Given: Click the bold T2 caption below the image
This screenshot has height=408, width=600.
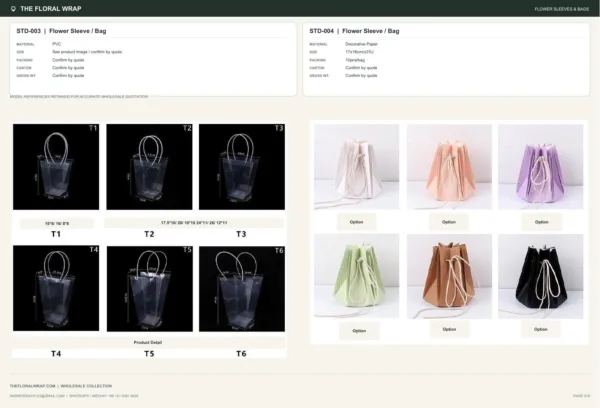Looking at the screenshot, I should click(x=149, y=234).
